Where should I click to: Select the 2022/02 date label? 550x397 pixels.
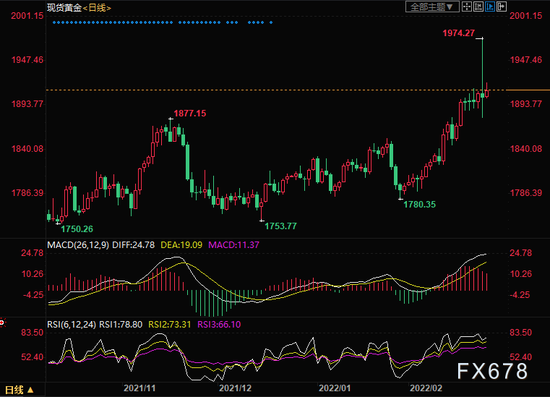(426, 388)
